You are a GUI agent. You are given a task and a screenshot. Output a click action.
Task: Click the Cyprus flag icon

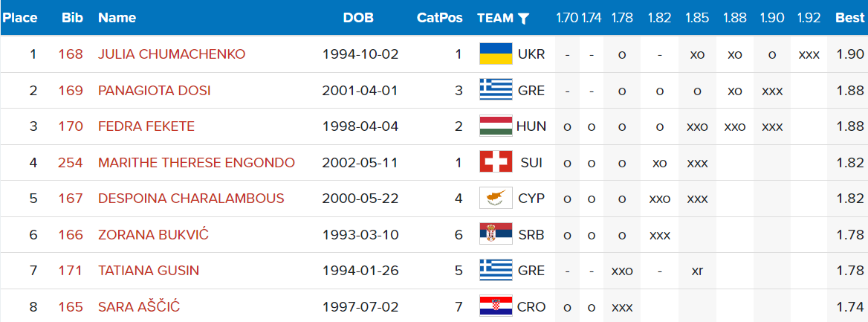pyautogui.click(x=496, y=199)
